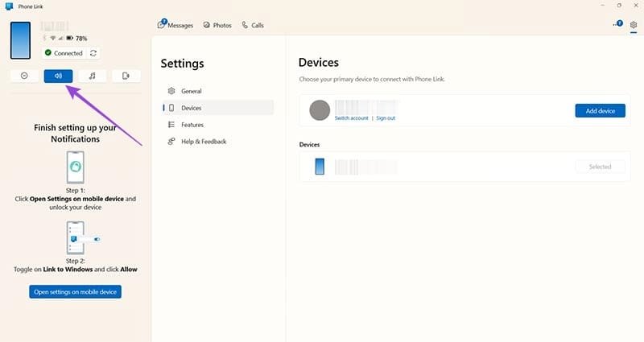Open the Messages tab

click(175, 25)
